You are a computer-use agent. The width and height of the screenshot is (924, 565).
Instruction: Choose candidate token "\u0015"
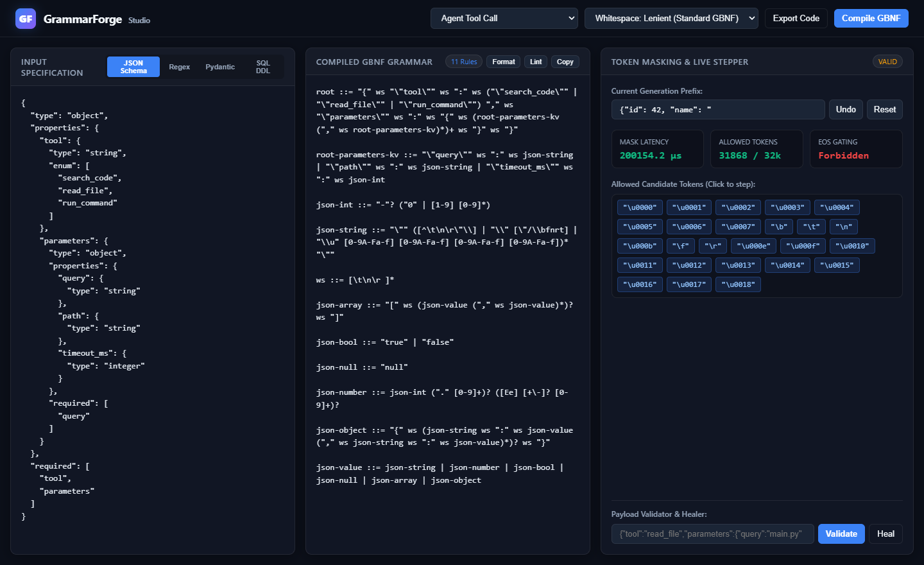(x=837, y=265)
